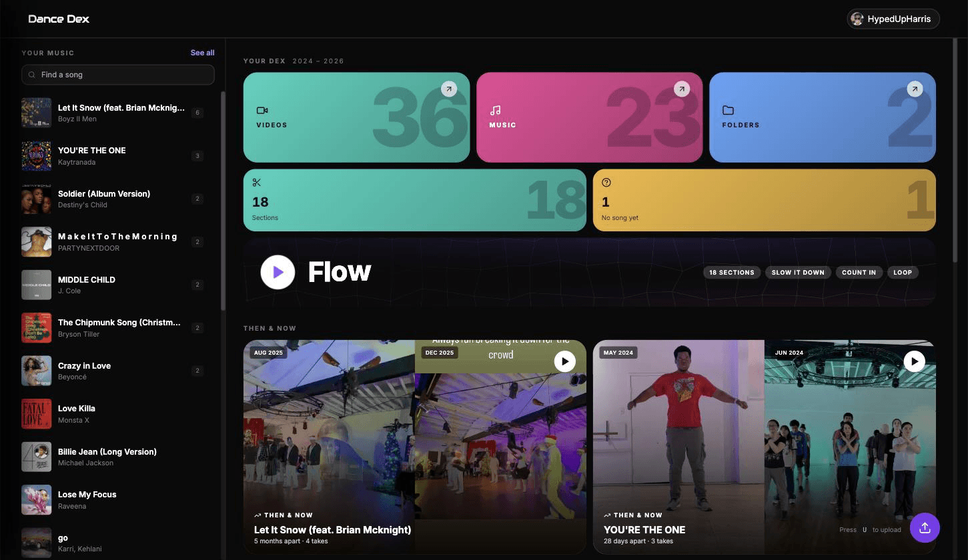Click the search icon in Find a song
The image size is (968, 560).
click(x=32, y=75)
